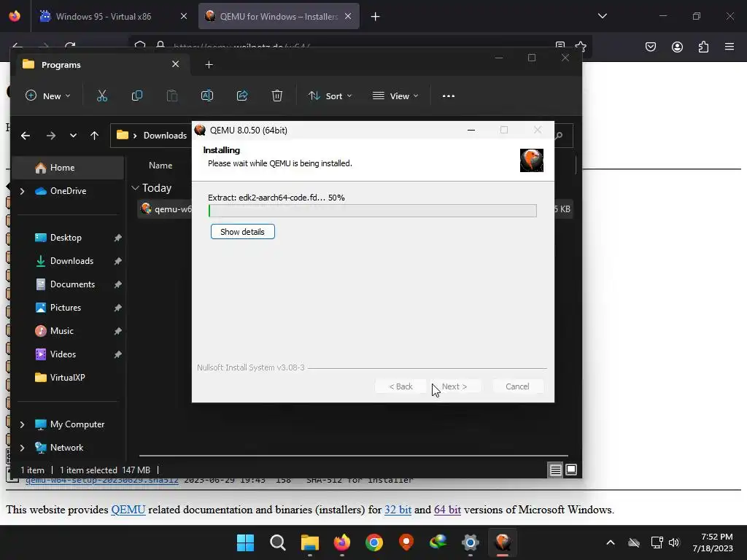
Task: Click the Downloads breadcrumb in address bar
Action: [x=166, y=136]
